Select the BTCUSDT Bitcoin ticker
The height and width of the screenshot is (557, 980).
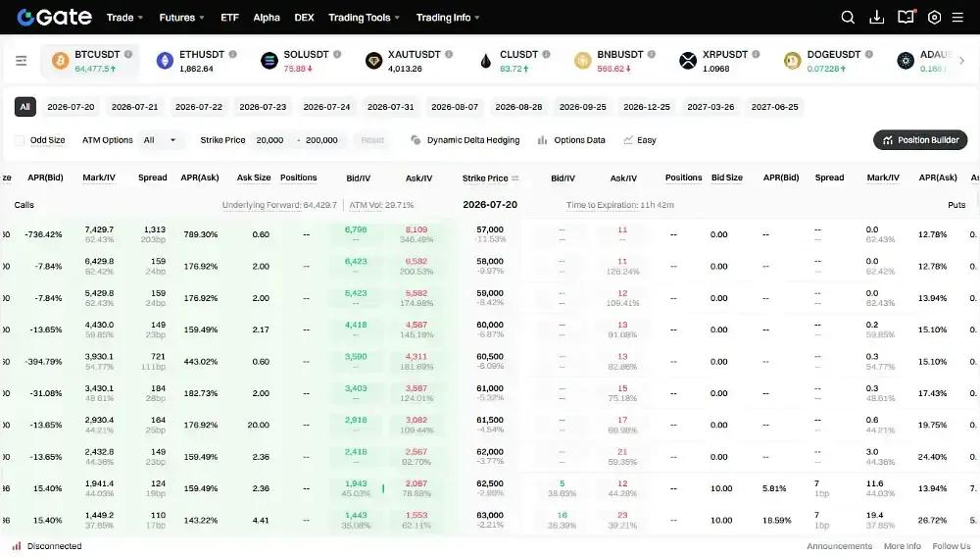tap(89, 61)
